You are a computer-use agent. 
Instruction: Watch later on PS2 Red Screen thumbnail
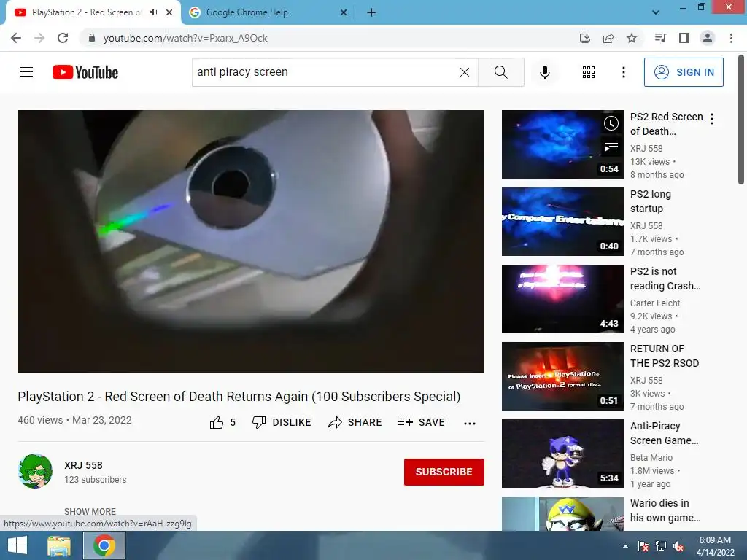coord(611,124)
